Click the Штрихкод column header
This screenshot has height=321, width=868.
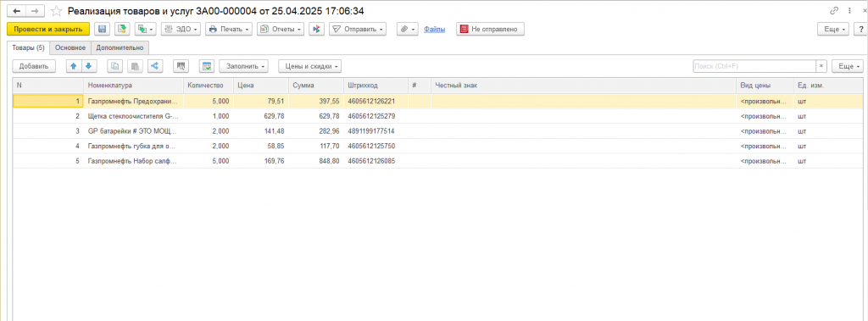tap(376, 86)
